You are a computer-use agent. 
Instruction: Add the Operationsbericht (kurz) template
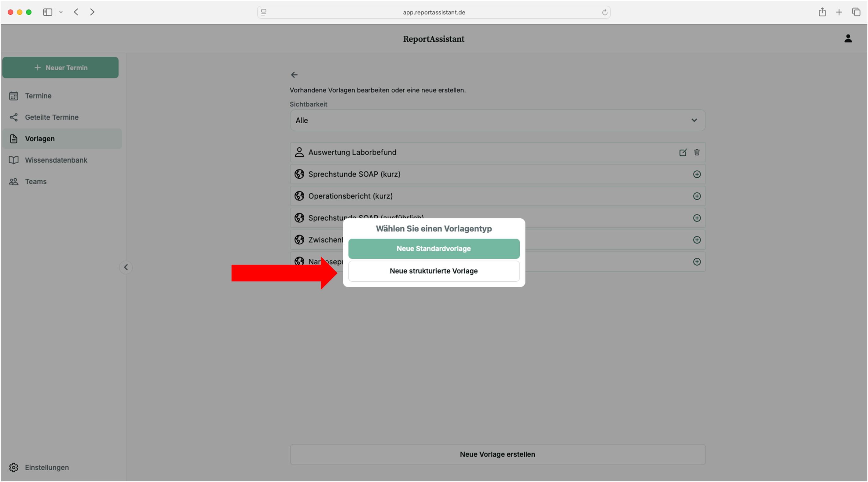pyautogui.click(x=697, y=196)
